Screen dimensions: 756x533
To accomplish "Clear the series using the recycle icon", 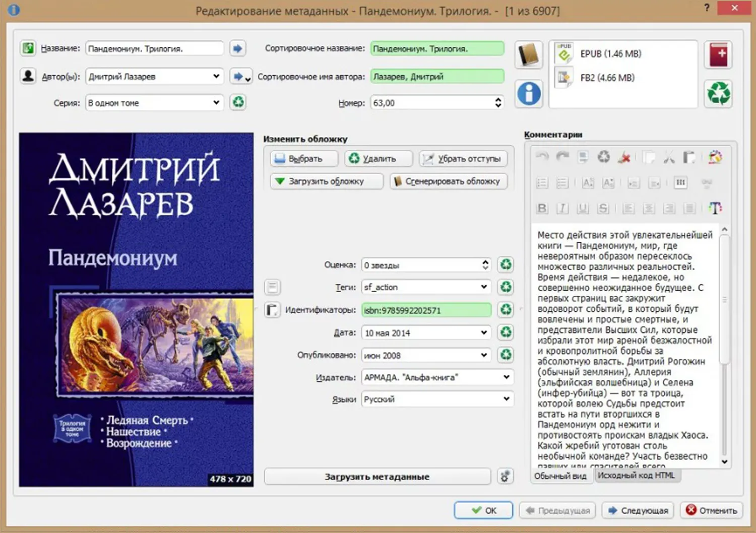I will pyautogui.click(x=238, y=103).
